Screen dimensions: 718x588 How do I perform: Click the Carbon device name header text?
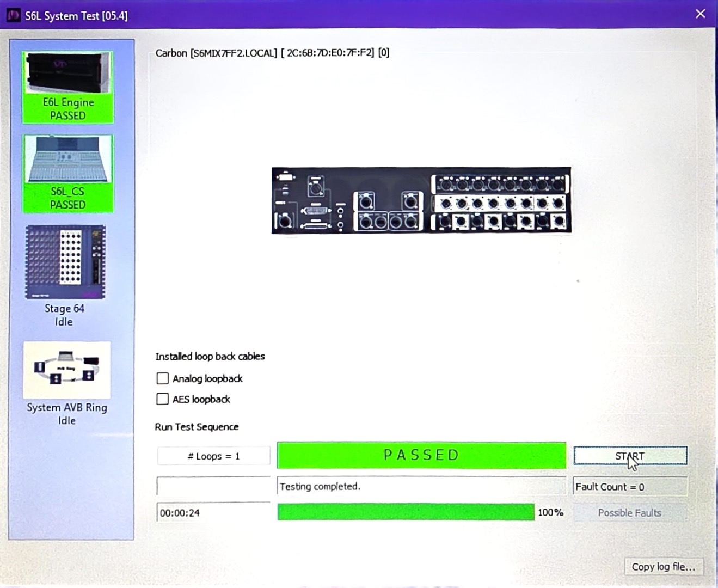point(272,53)
